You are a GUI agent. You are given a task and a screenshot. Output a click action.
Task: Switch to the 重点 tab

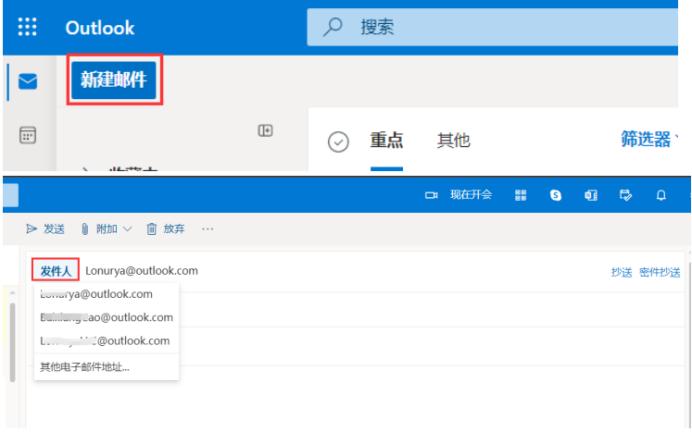(x=387, y=140)
